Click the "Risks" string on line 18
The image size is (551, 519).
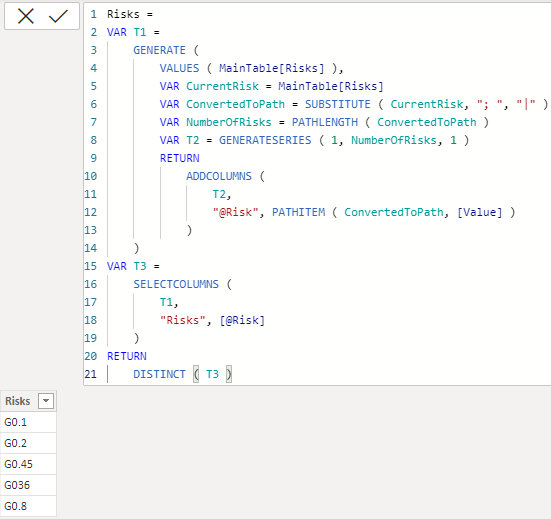point(182,320)
